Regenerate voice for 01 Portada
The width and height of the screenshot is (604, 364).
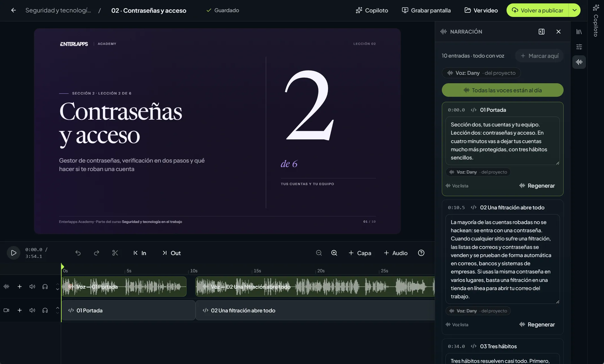(537, 186)
